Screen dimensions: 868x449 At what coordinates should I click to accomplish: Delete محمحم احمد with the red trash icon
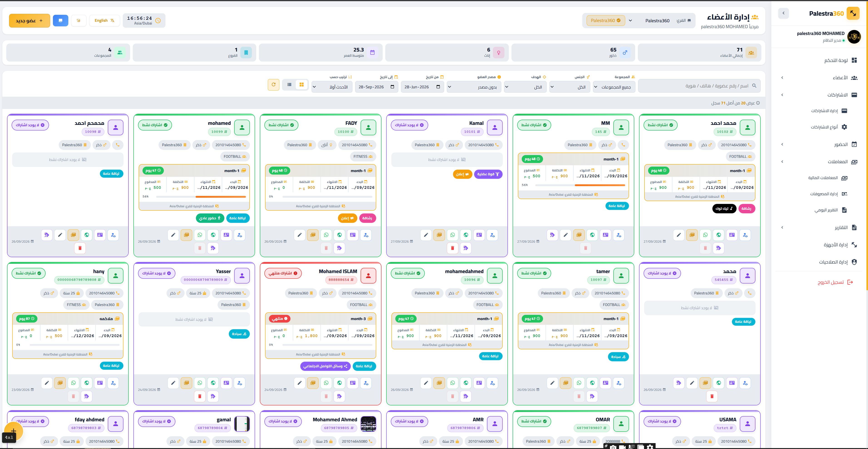pos(80,248)
